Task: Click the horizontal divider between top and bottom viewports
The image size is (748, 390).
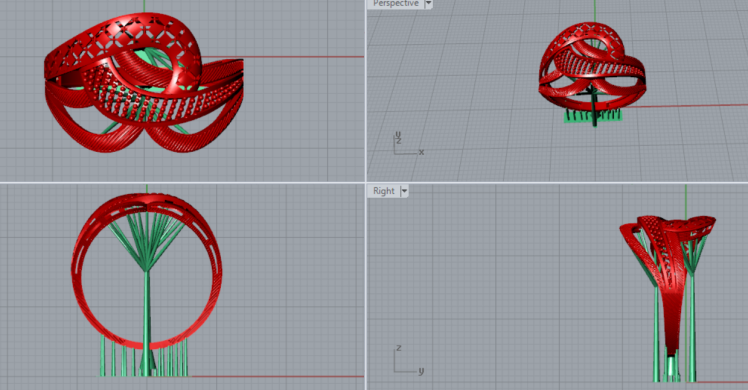Action: [374, 182]
